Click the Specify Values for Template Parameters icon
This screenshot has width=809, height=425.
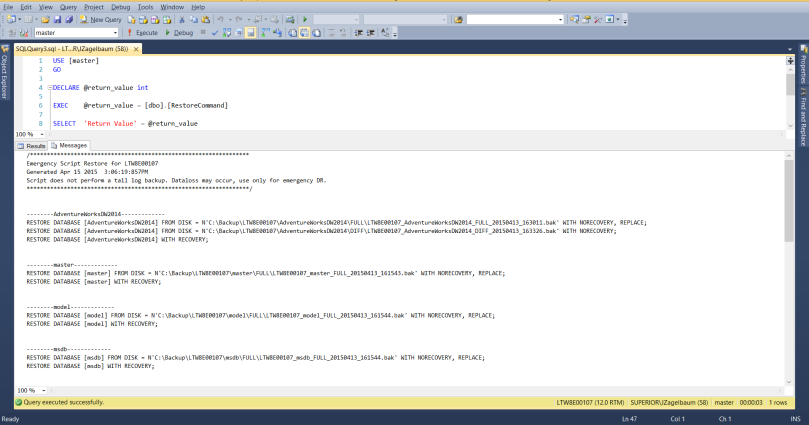coord(385,32)
